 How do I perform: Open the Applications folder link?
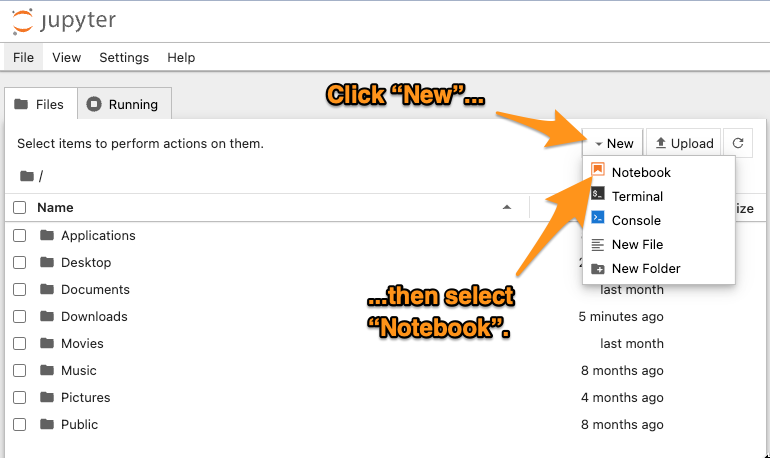(98, 236)
